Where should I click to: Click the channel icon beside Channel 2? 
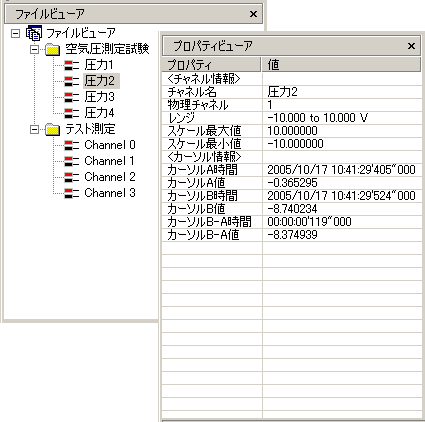coord(71,177)
